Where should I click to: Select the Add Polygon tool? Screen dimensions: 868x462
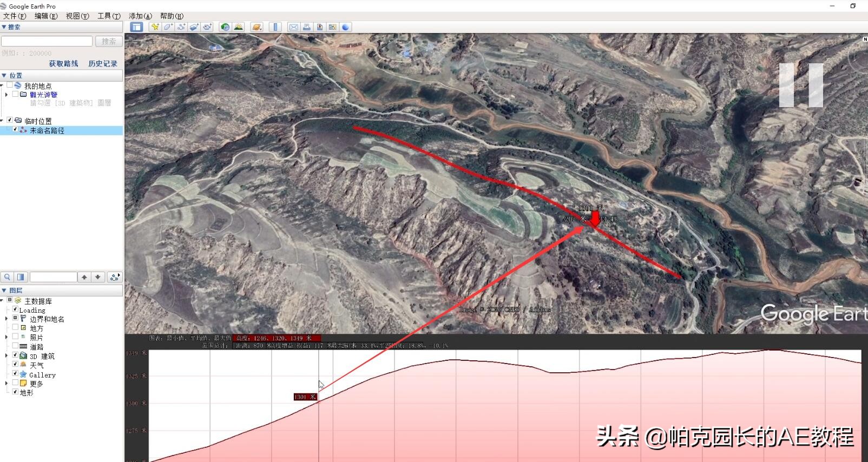[168, 27]
